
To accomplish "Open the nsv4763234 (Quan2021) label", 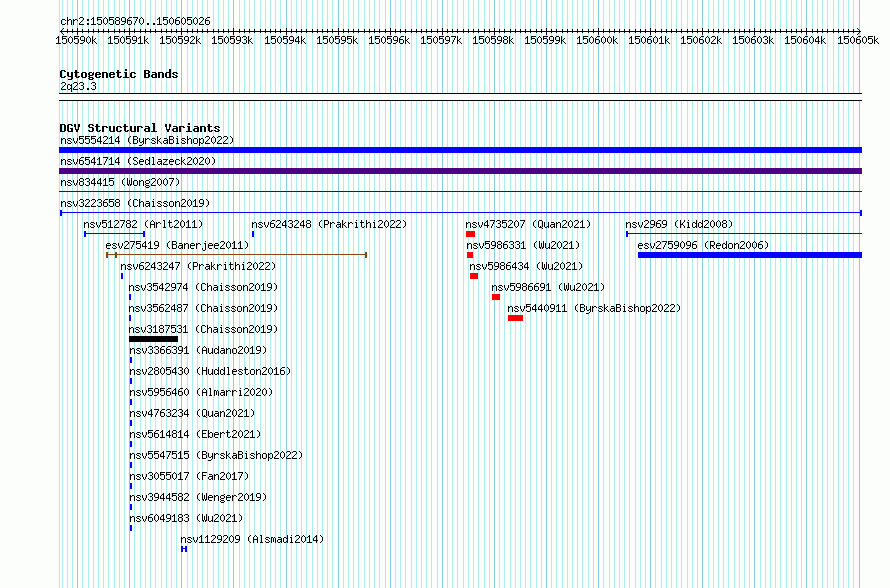I will point(192,413).
